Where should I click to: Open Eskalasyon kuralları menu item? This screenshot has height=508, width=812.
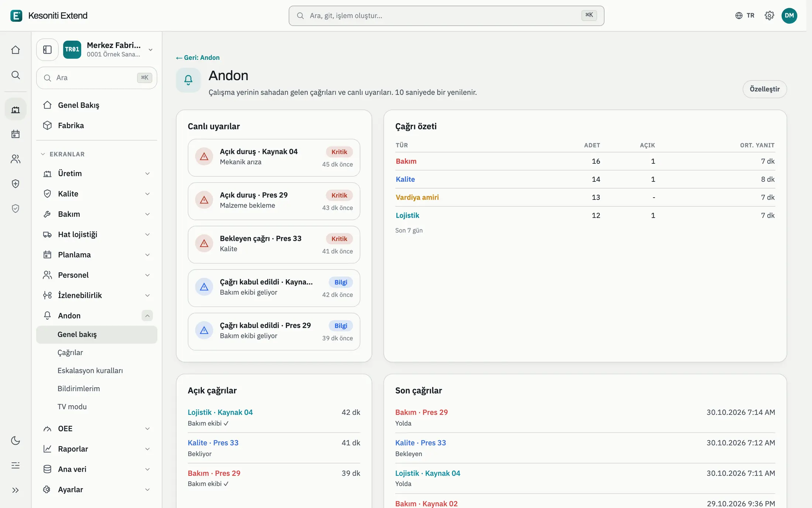[x=90, y=371]
